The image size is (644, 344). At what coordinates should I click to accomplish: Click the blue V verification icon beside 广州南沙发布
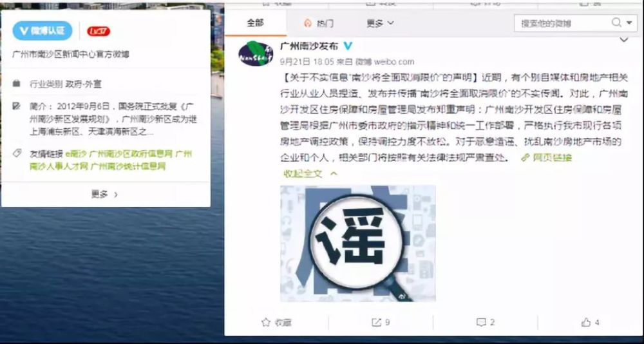pos(348,46)
